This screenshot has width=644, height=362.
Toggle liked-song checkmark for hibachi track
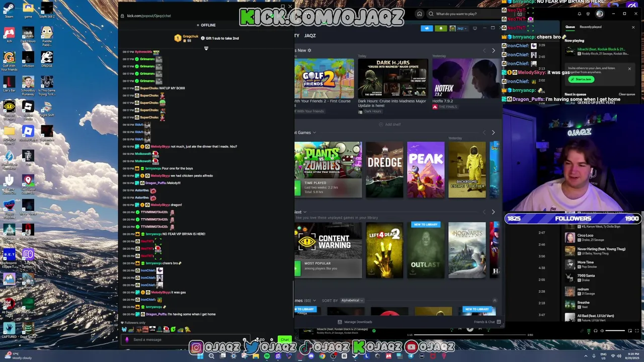pyautogui.click(x=373, y=330)
